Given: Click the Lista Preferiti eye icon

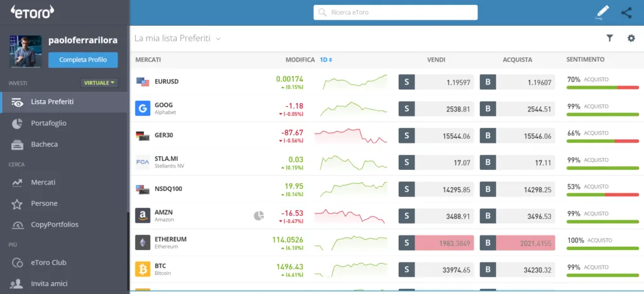Looking at the screenshot, I should click(17, 102).
